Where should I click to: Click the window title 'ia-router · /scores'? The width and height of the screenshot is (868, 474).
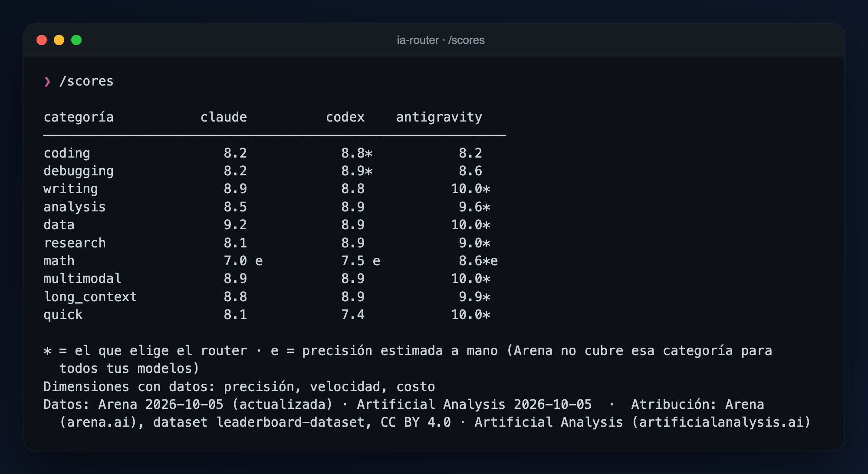click(441, 40)
